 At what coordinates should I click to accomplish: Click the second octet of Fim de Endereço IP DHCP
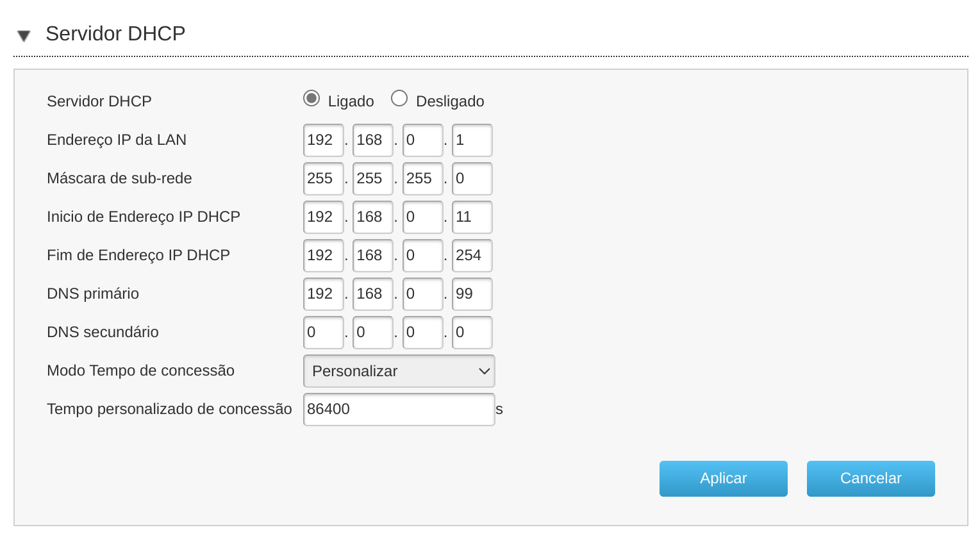tap(372, 255)
